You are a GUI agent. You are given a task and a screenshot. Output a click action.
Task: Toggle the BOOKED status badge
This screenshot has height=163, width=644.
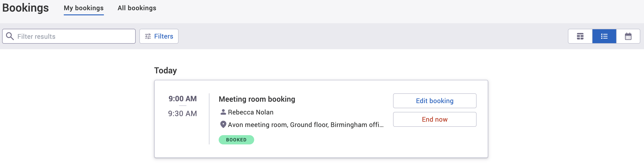pos(236,140)
